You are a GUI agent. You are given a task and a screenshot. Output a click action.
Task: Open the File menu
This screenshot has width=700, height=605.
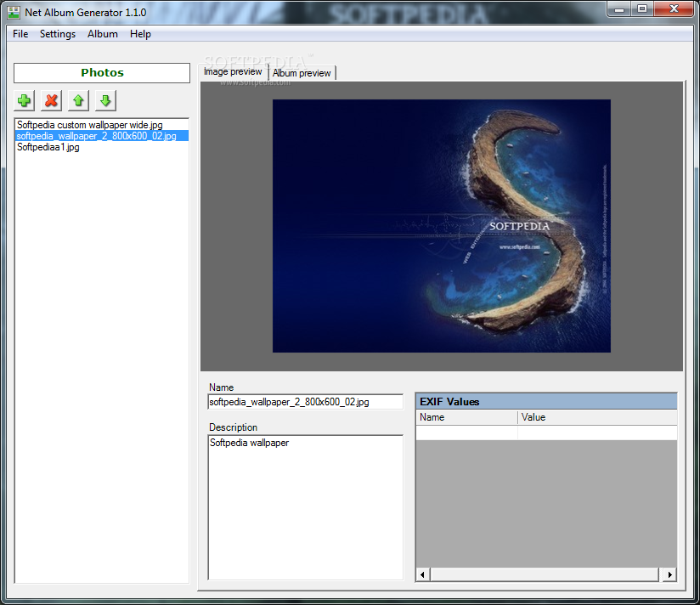[20, 34]
